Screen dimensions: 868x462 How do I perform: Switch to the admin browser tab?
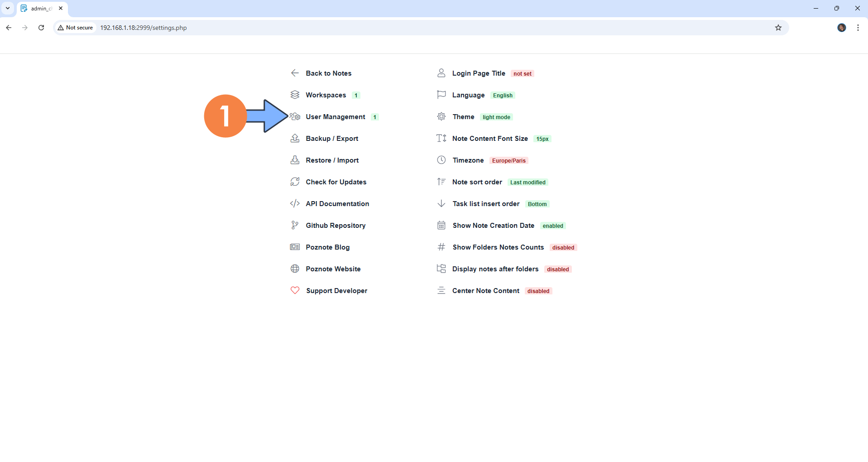(x=41, y=8)
